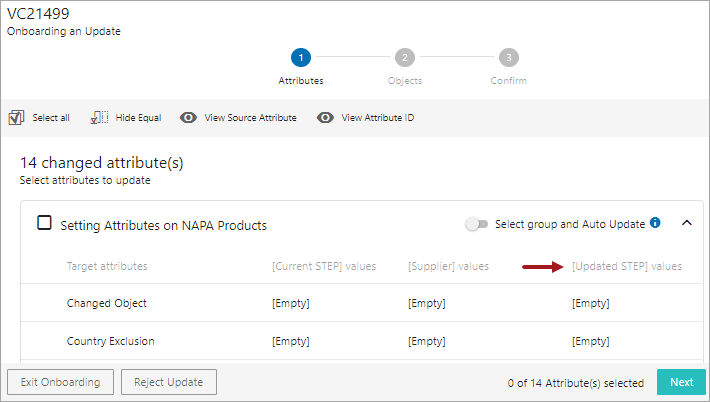Click the Select all checkmark icon
This screenshot has height=402, width=710.
point(16,118)
